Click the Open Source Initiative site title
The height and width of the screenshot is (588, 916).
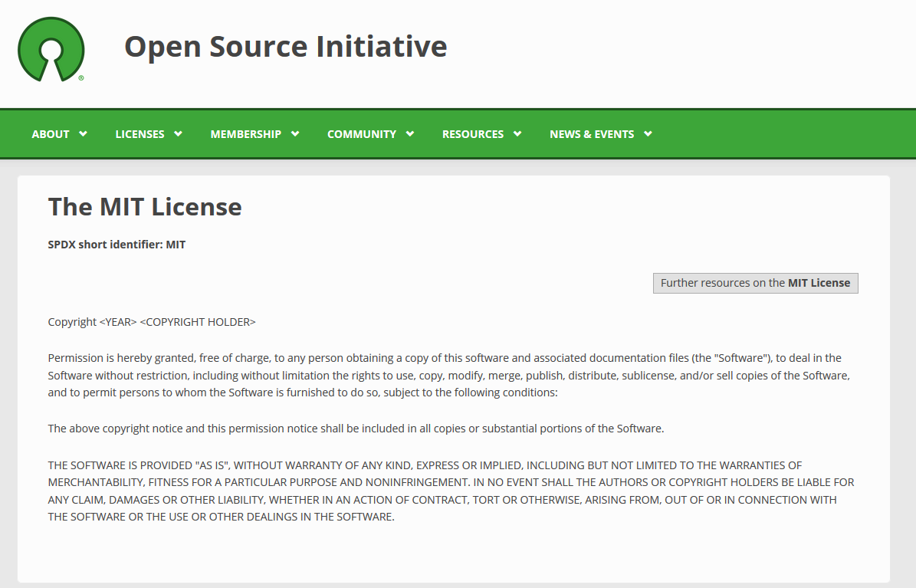click(x=285, y=47)
